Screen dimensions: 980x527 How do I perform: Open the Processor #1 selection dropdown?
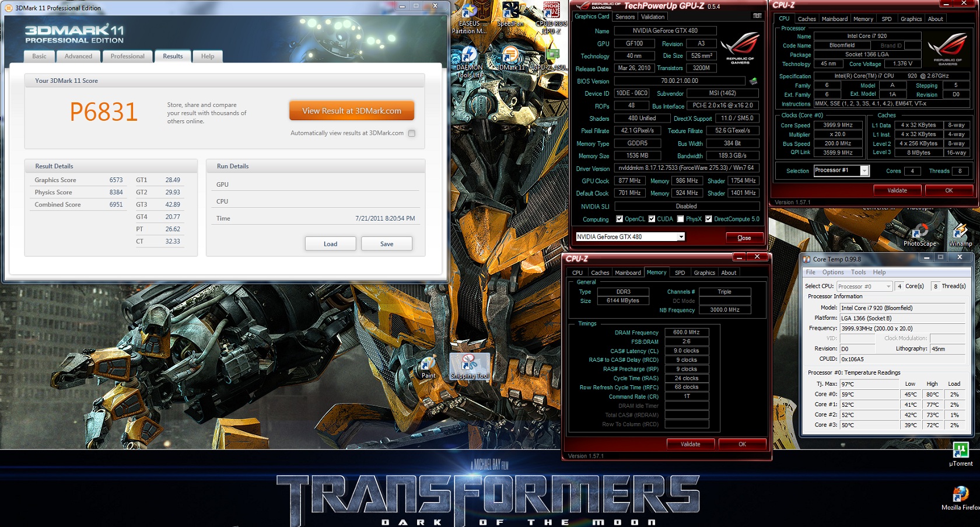click(x=864, y=170)
